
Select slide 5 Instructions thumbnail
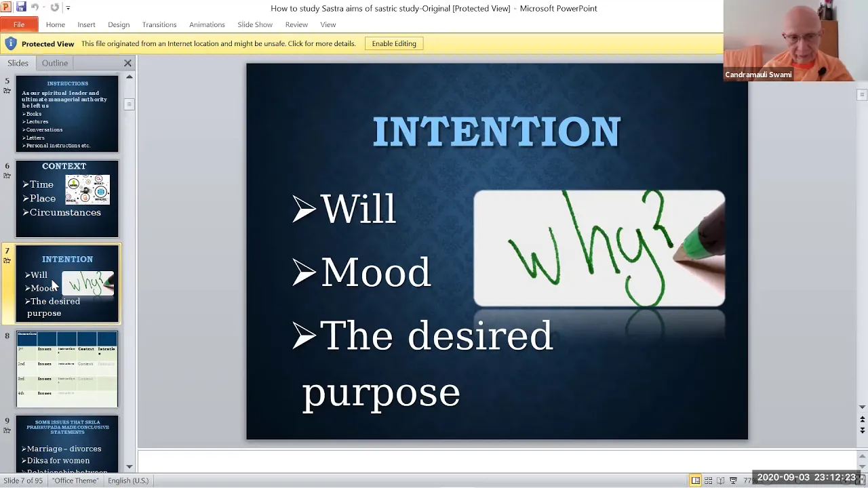[67, 114]
